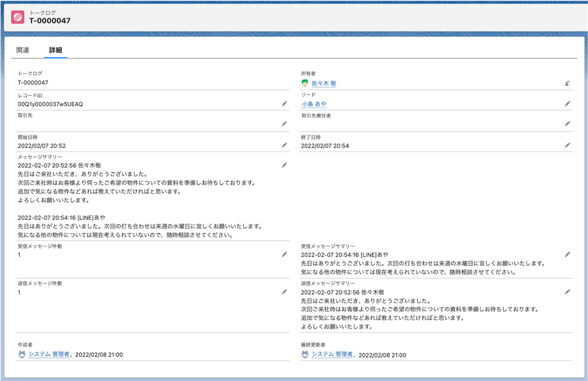Edit the レコードID field pencil icon
This screenshot has height=381, width=588.
click(284, 104)
